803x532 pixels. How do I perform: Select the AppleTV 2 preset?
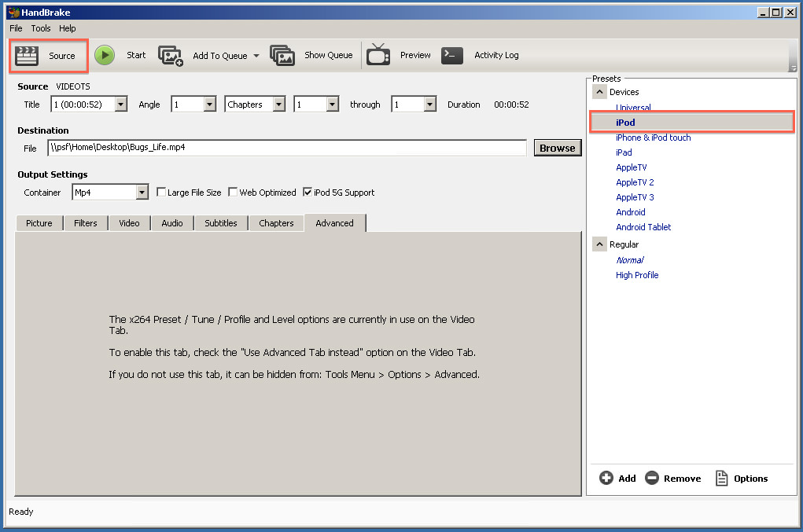click(x=635, y=182)
